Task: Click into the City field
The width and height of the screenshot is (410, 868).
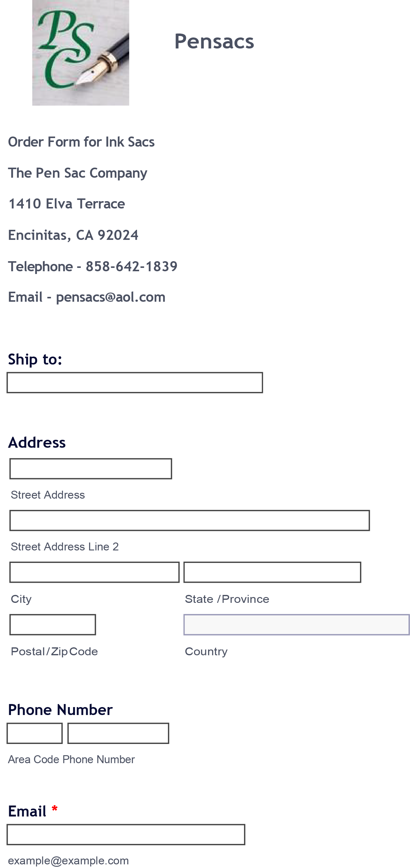Action: [94, 572]
